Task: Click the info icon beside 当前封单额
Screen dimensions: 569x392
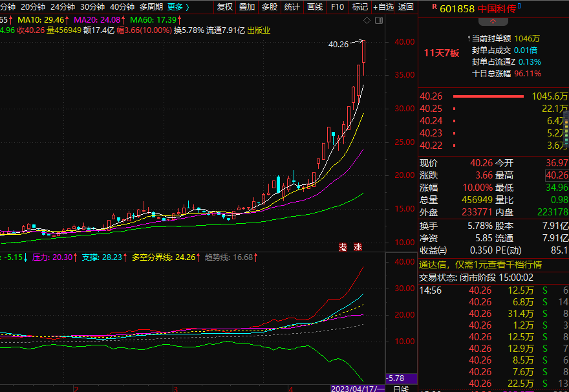Action: (x=467, y=39)
